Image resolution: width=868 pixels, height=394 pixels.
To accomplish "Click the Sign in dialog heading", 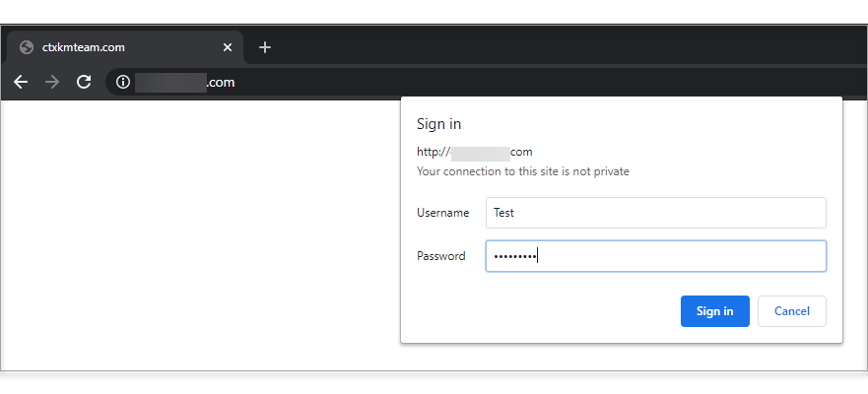I will (439, 124).
